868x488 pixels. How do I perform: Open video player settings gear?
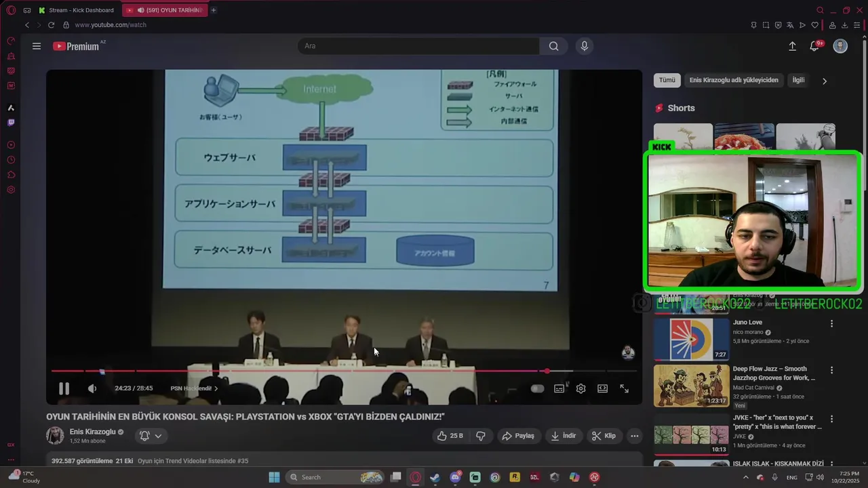580,388
